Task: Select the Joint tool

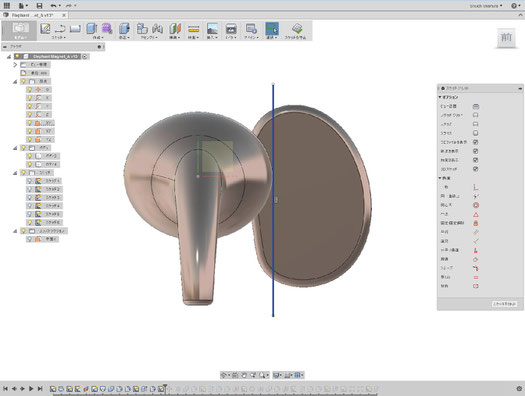Action: [x=157, y=28]
